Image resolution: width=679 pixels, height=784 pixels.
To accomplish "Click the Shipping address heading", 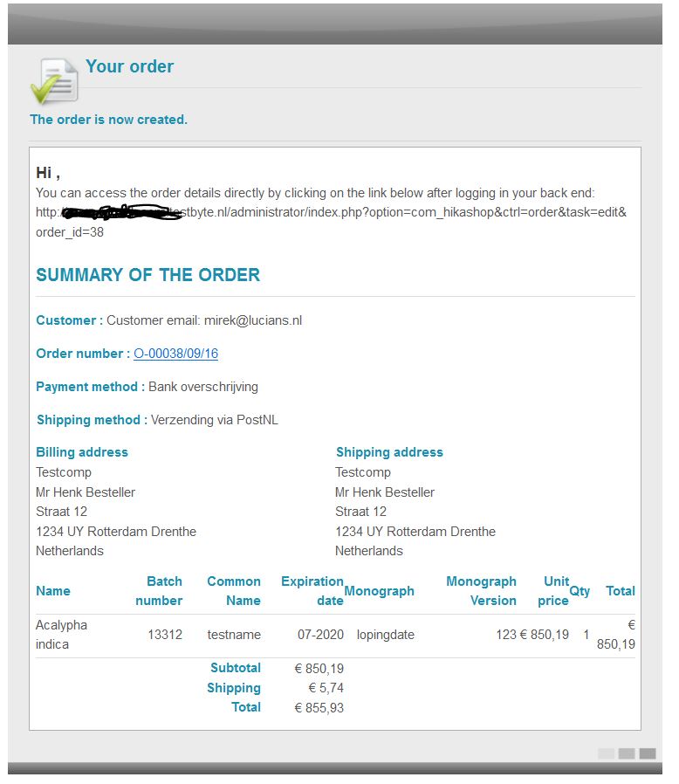I will 389,452.
